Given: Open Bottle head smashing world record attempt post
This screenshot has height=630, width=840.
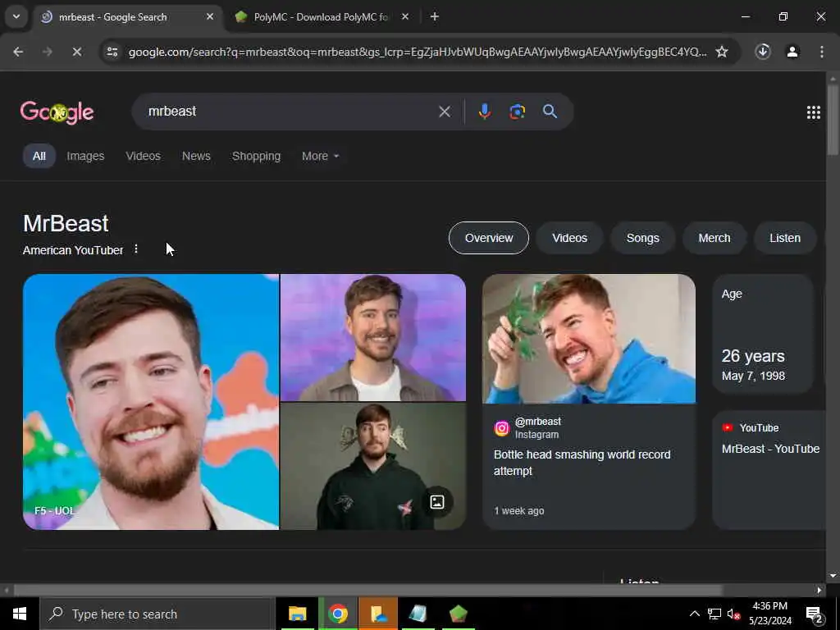Looking at the screenshot, I should [x=582, y=463].
